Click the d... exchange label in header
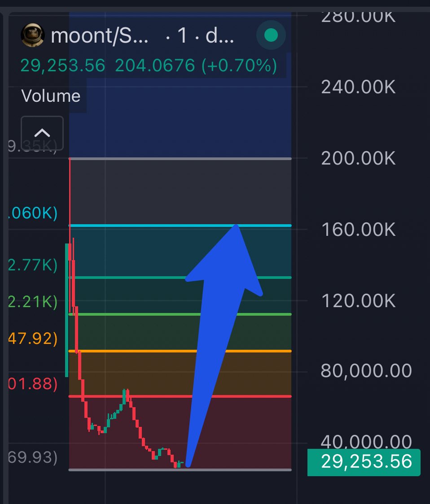430x504 pixels. [x=219, y=35]
